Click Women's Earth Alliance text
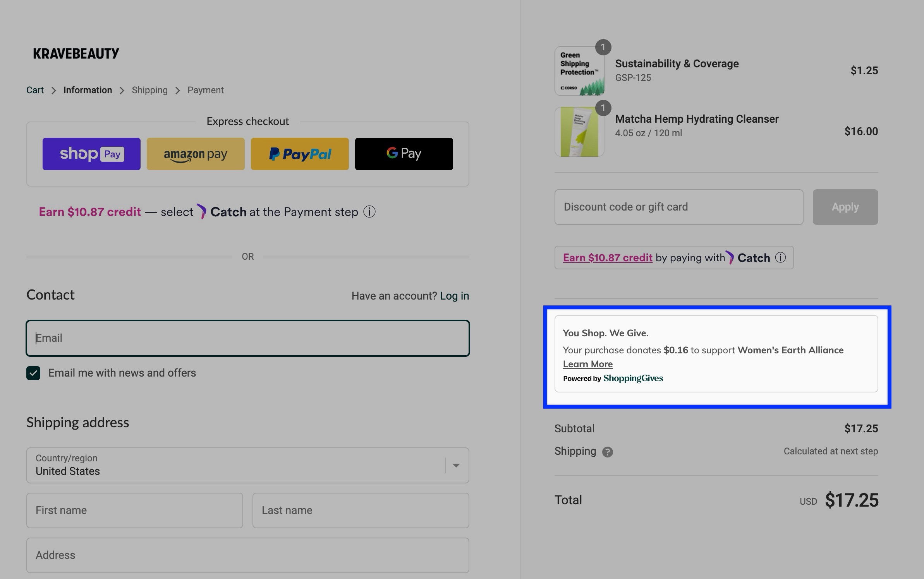 click(x=790, y=350)
